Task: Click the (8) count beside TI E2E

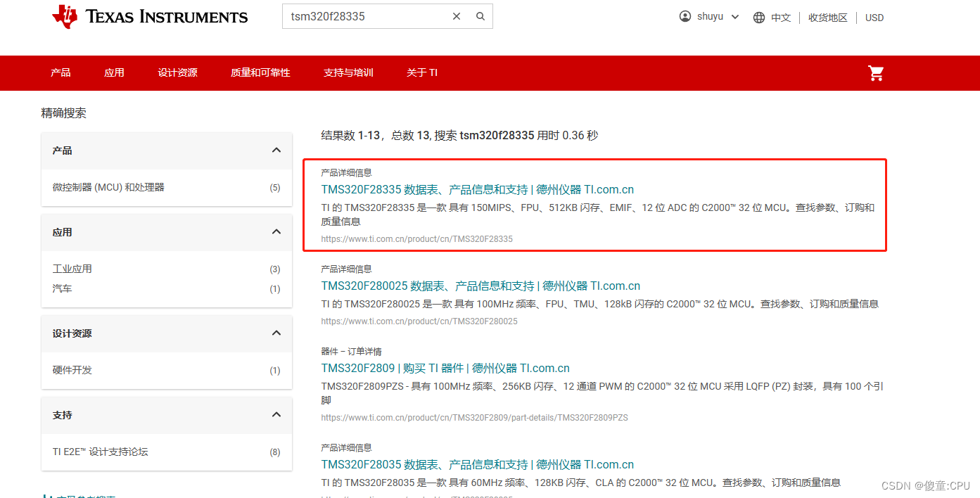Action: (x=275, y=452)
